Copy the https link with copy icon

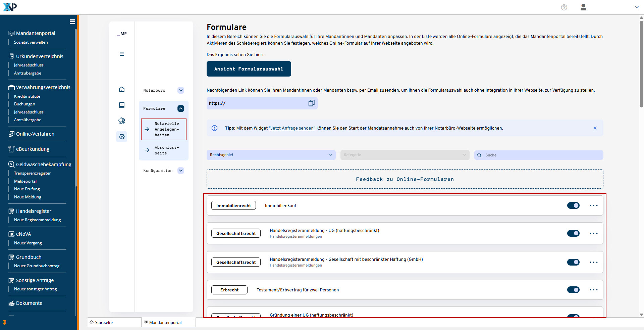coord(311,103)
